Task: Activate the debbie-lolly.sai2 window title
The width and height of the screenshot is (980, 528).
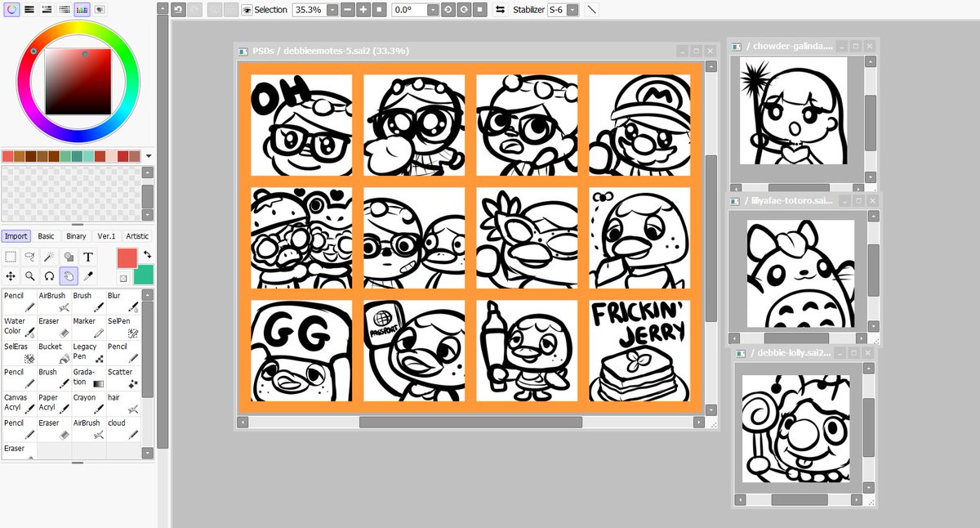Action: pyautogui.click(x=788, y=353)
